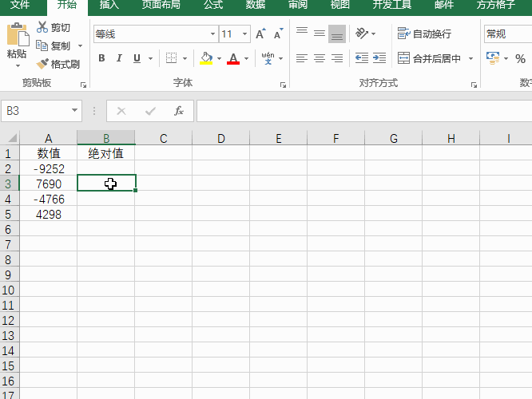The width and height of the screenshot is (532, 399).
Task: Click the accounting number format icon
Action: [x=493, y=58]
